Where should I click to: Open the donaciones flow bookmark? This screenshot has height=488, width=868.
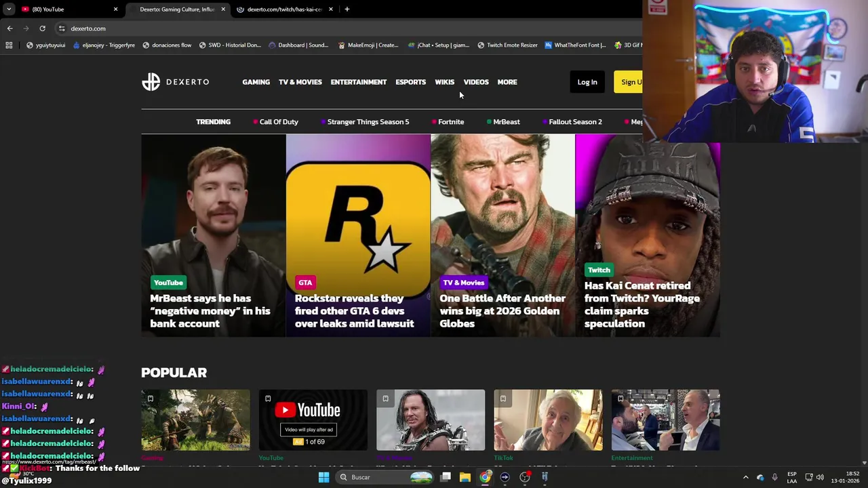(x=167, y=45)
